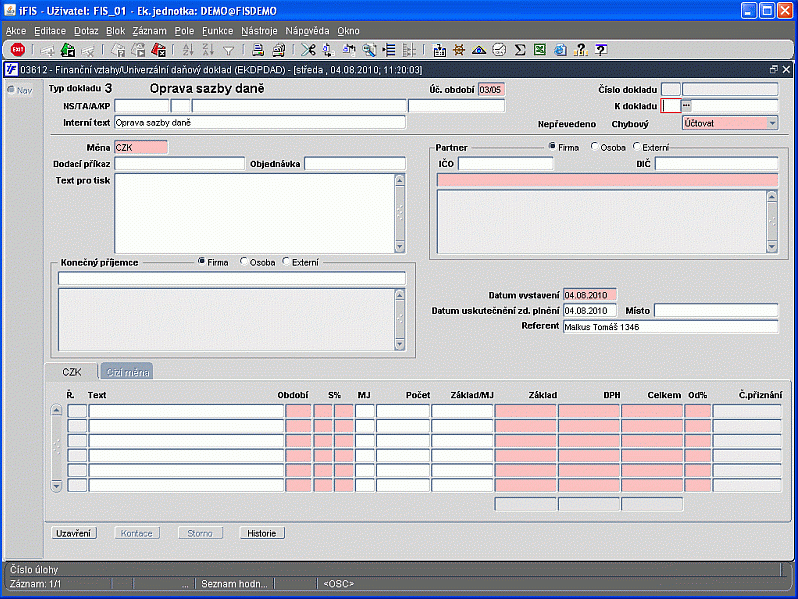The height and width of the screenshot is (599, 798).
Task: Select Externí radio in Konečný příjemce
Action: (286, 262)
